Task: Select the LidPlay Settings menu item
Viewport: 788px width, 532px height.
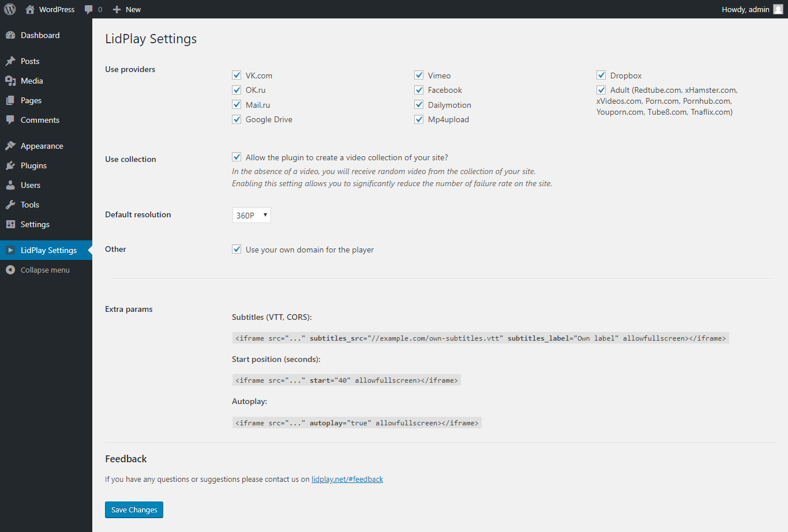Action: 46,250
